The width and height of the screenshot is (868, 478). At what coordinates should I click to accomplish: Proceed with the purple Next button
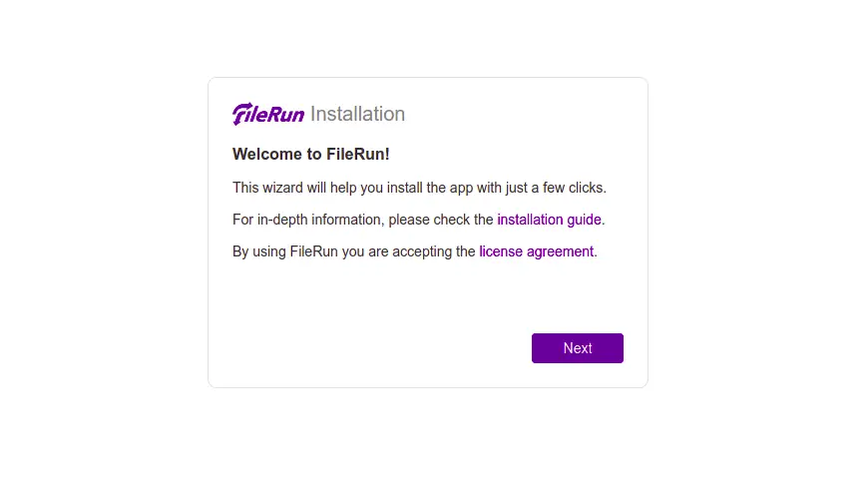[578, 348]
